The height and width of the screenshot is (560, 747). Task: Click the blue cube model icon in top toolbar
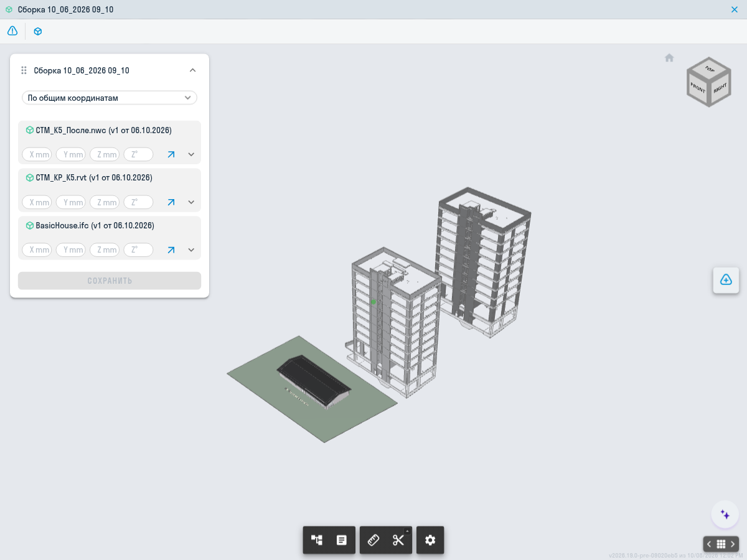(x=38, y=31)
